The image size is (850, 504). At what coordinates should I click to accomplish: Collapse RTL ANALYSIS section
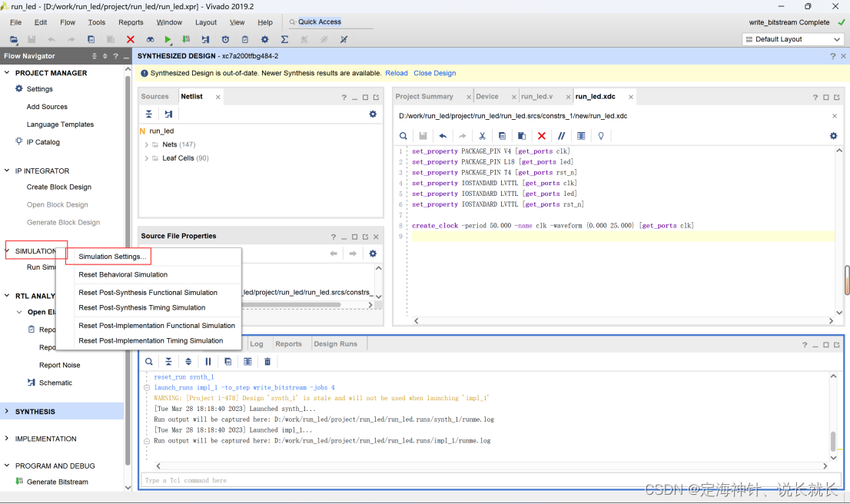point(7,296)
